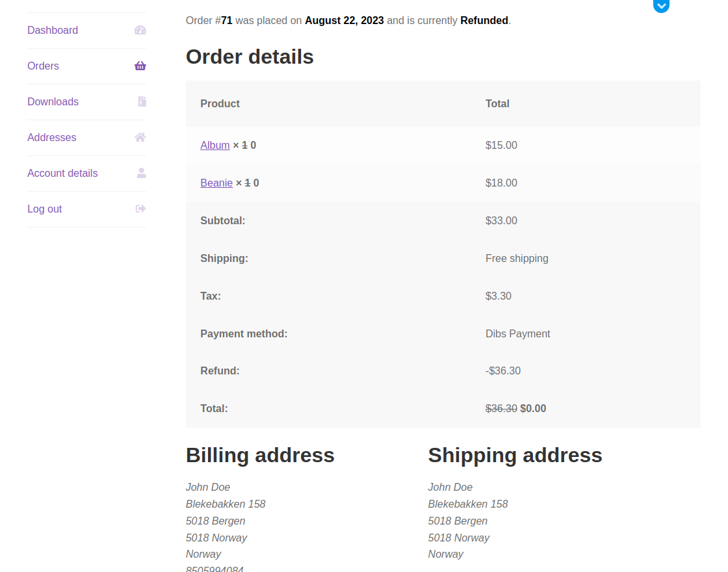Click the Order details heading
This screenshot has width=728, height=572.
250,57
